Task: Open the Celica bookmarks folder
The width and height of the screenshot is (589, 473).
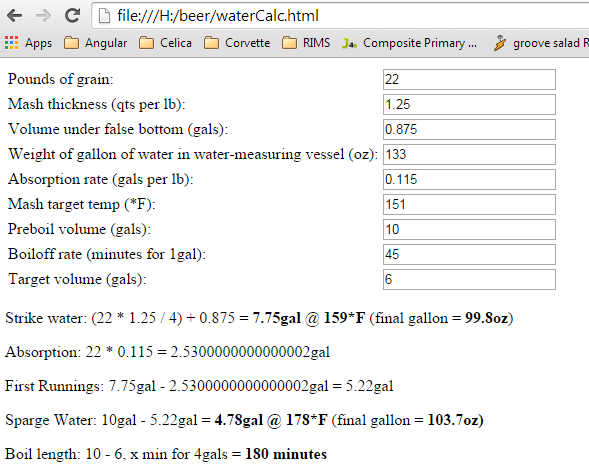Action: coord(165,43)
